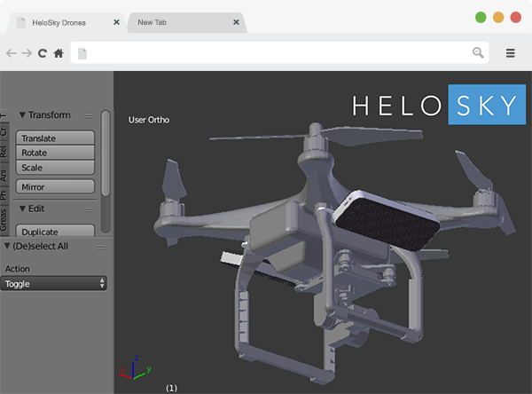Go to the browser home icon
The width and height of the screenshot is (532, 394).
click(x=58, y=53)
